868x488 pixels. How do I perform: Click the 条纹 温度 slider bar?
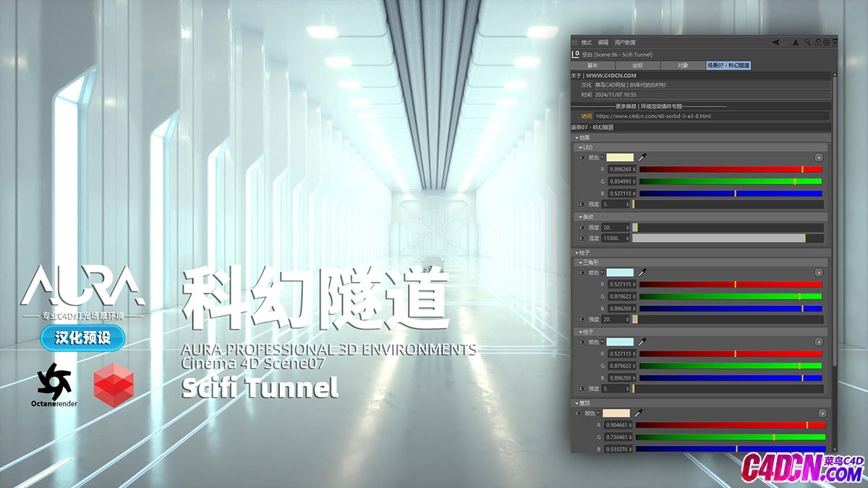tap(728, 238)
